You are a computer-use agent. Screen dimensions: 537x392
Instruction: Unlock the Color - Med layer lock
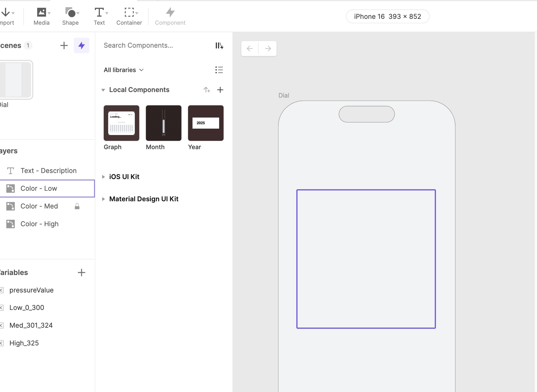[77, 206]
